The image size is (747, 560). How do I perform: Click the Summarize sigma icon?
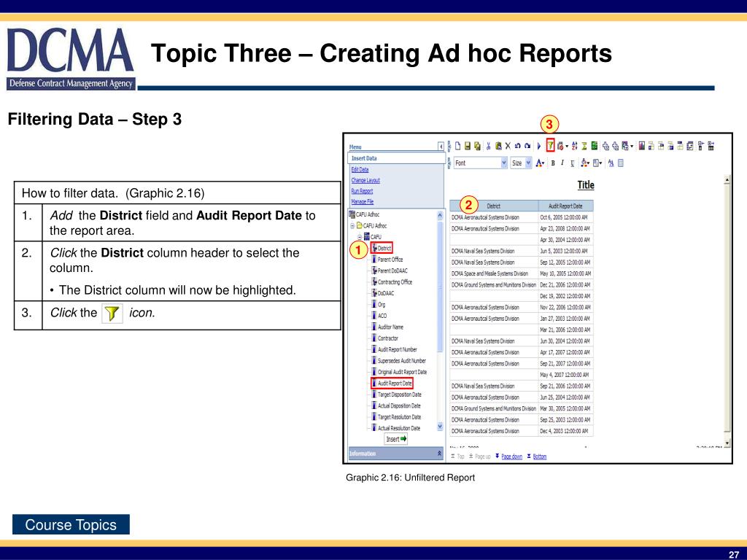coord(584,146)
